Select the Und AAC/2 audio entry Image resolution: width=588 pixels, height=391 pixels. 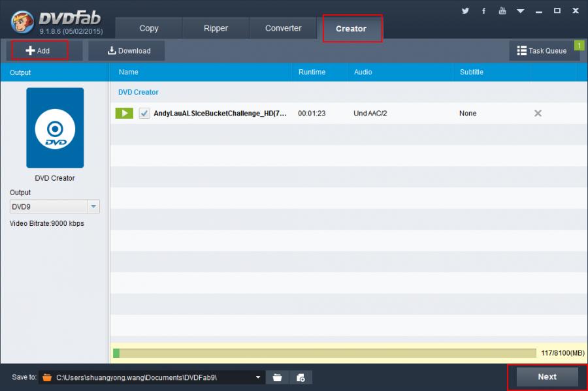[x=370, y=113]
